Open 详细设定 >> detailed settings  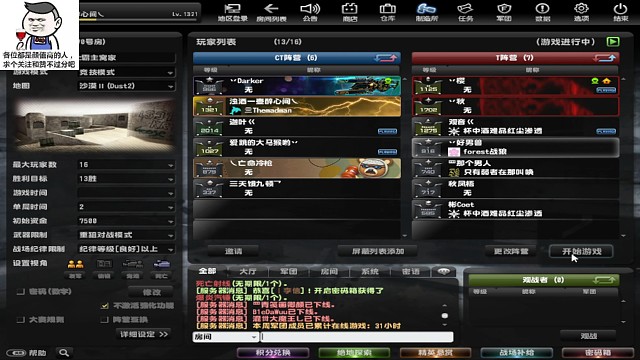pyautogui.click(x=143, y=334)
